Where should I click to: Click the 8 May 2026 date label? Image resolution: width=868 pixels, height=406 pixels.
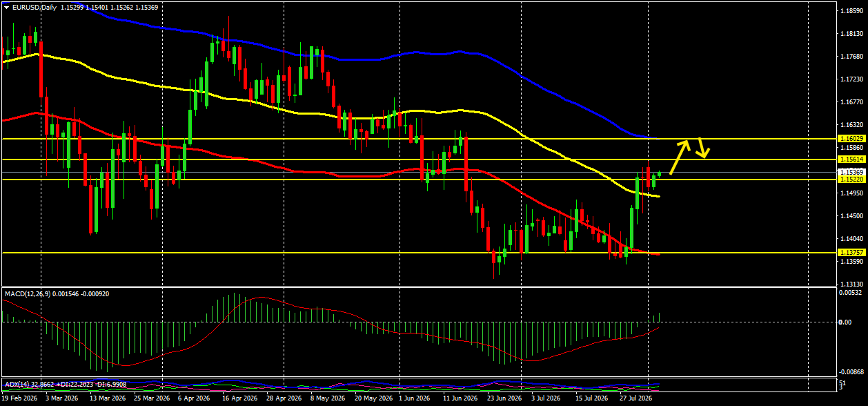pos(328,398)
